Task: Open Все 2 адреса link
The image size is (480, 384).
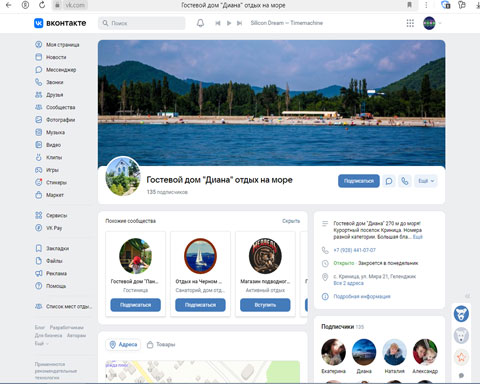Action: pyautogui.click(x=348, y=283)
